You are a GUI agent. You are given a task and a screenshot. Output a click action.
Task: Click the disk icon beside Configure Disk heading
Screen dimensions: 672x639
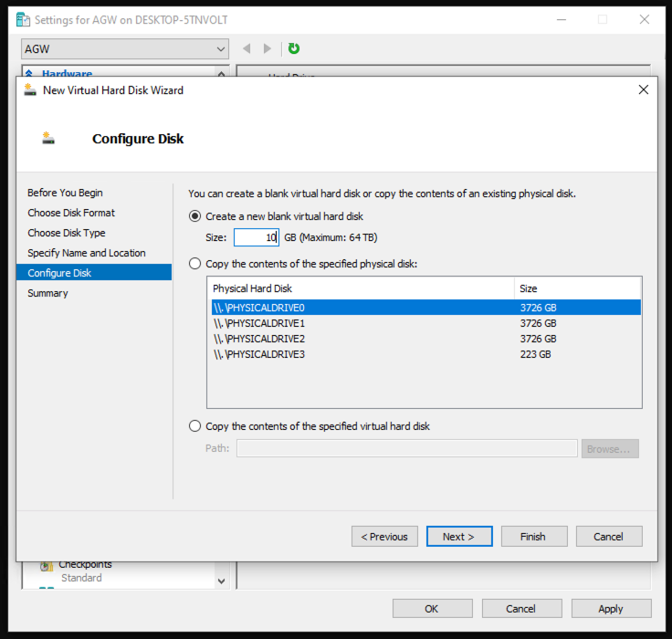pyautogui.click(x=49, y=139)
